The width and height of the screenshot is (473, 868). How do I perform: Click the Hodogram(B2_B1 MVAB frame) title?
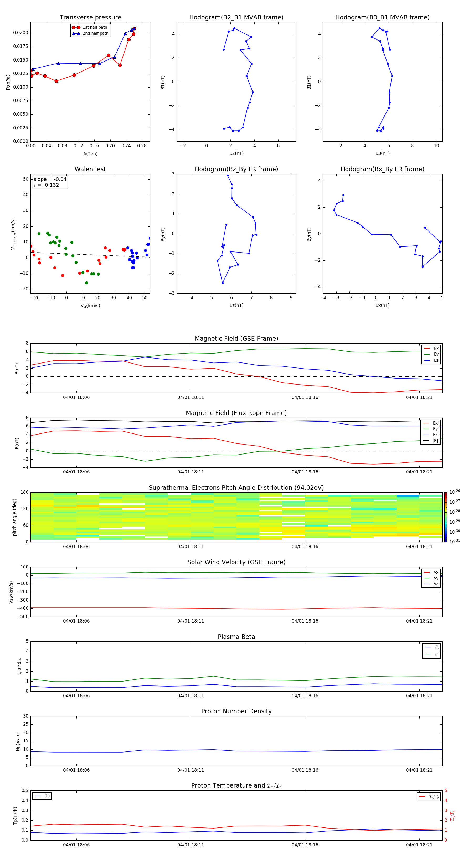[x=236, y=18]
